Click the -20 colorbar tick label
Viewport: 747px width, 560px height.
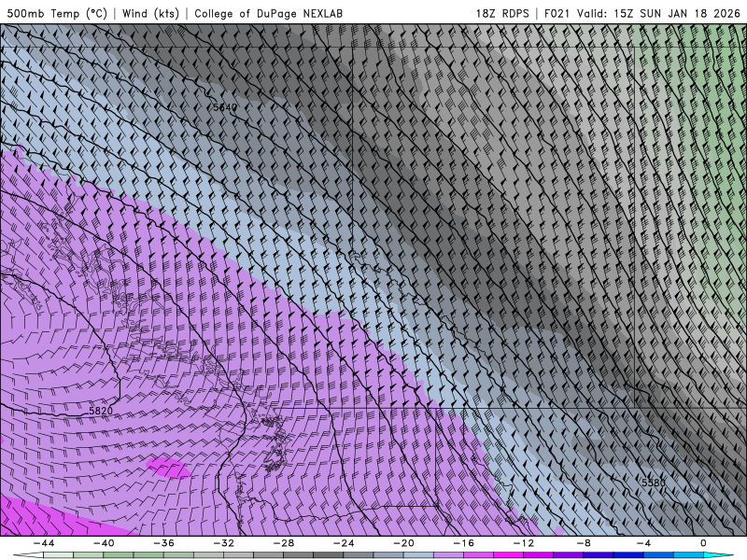click(403, 543)
